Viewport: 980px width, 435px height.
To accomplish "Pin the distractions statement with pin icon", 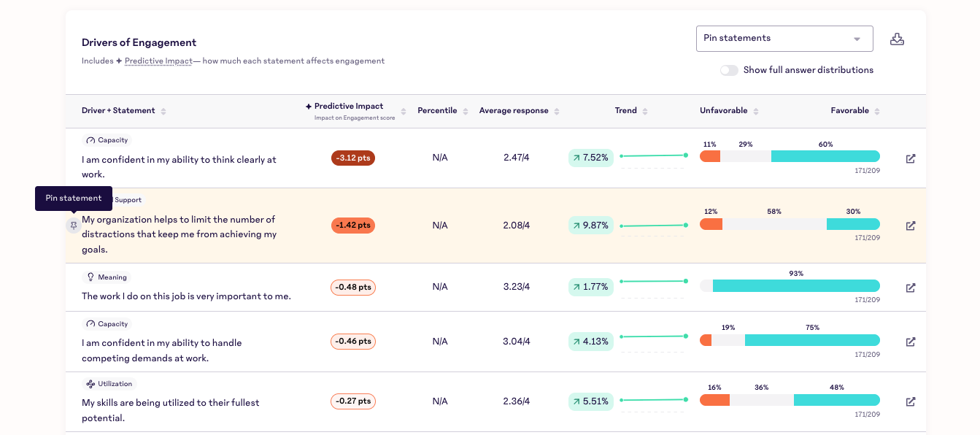I will point(73,226).
